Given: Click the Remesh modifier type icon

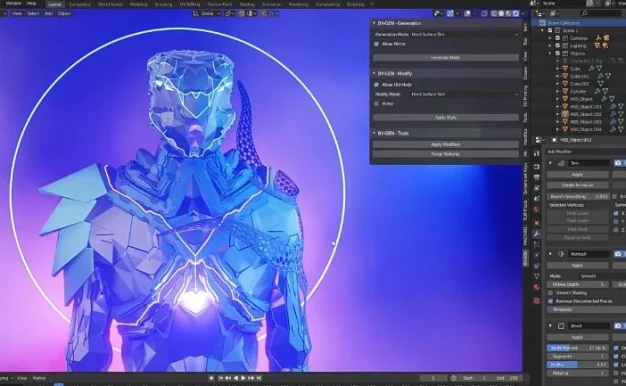Looking at the screenshot, I should pyautogui.click(x=561, y=254).
